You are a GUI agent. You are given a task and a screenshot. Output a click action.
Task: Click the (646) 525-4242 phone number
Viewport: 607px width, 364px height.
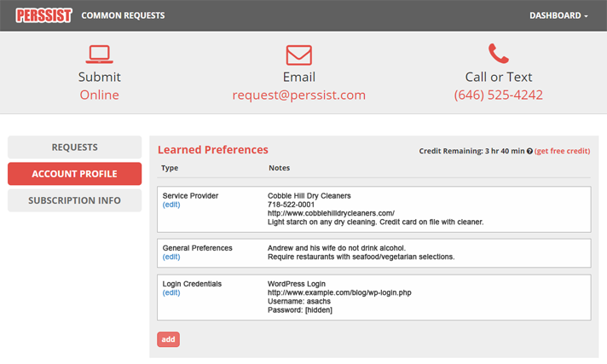click(498, 95)
